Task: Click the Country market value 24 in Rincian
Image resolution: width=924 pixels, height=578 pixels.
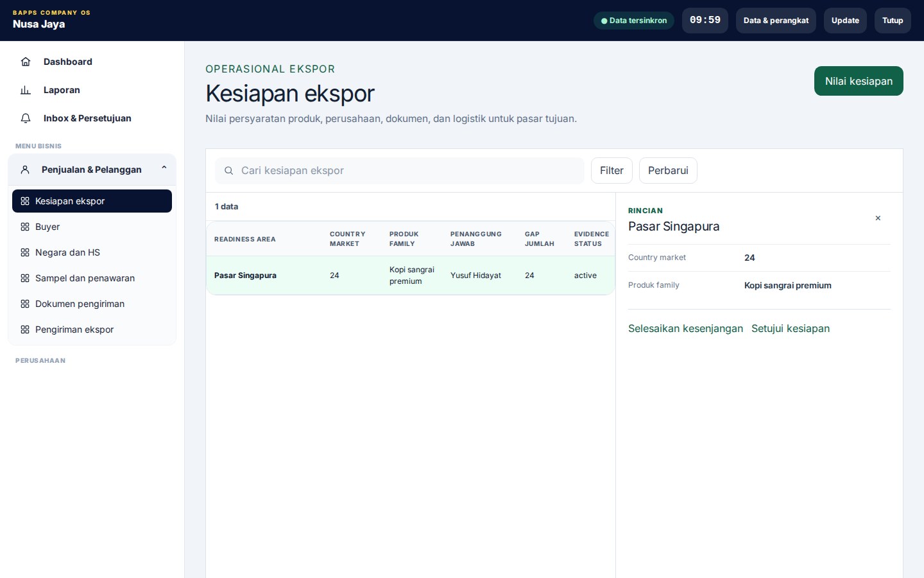Action: tap(749, 258)
